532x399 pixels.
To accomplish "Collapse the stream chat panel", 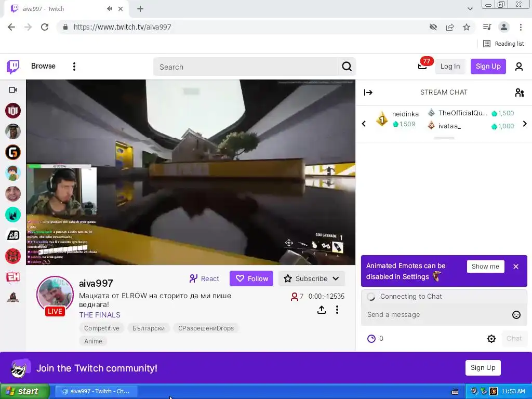I will pos(368,92).
